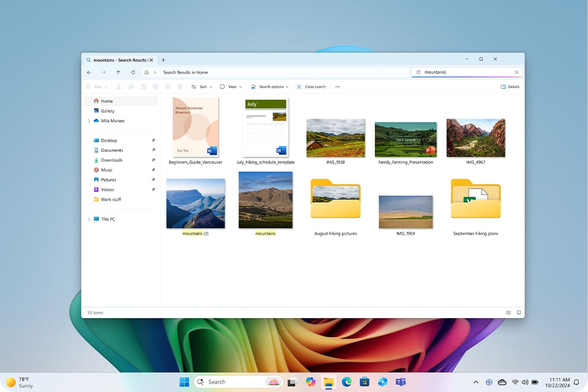Viewport: 588px width, 392px height.
Task: Open the View dropdown menu
Action: pyautogui.click(x=231, y=87)
